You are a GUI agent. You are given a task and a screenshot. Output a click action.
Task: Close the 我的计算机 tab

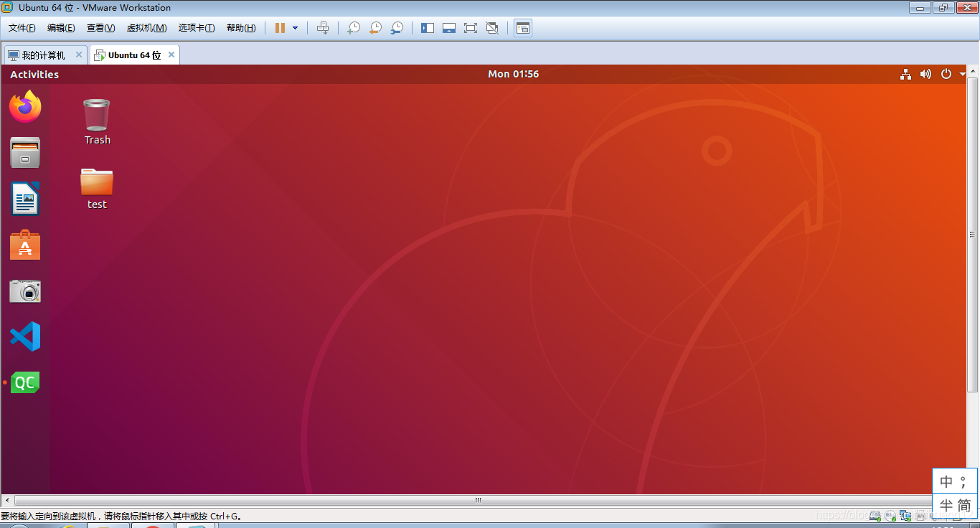[78, 55]
